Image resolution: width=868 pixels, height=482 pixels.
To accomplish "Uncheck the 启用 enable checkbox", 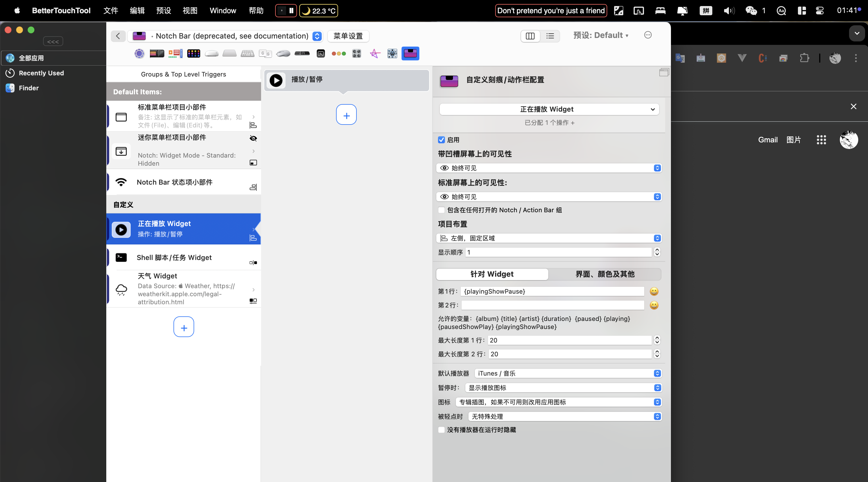I will [441, 140].
